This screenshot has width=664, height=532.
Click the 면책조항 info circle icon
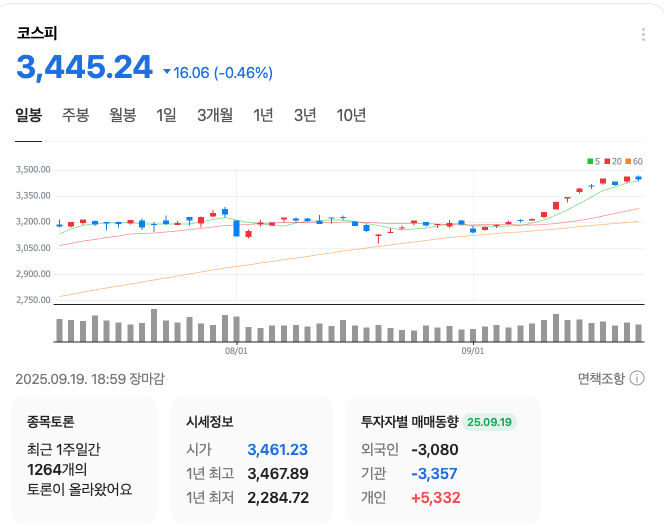pyautogui.click(x=637, y=378)
